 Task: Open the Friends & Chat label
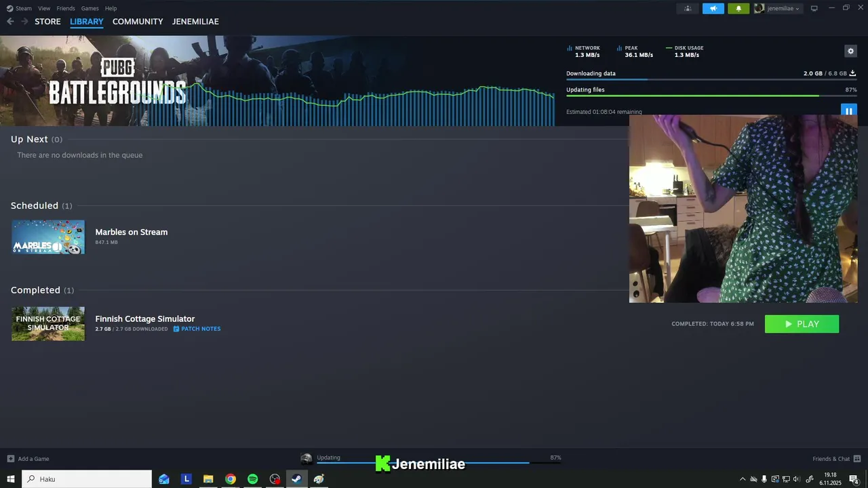(x=831, y=459)
